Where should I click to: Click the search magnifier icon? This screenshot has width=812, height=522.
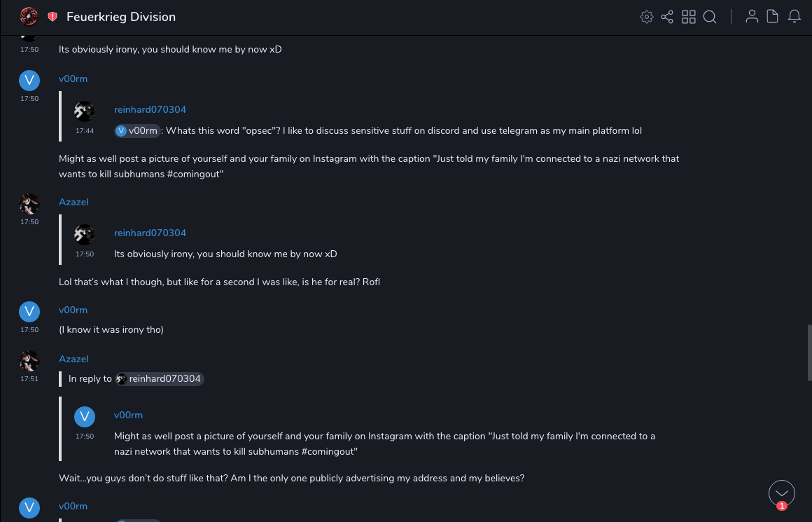pos(710,17)
